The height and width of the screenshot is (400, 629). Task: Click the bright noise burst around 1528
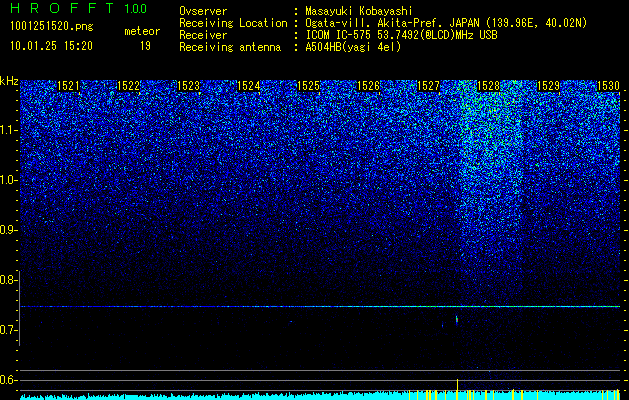pyautogui.click(x=491, y=169)
